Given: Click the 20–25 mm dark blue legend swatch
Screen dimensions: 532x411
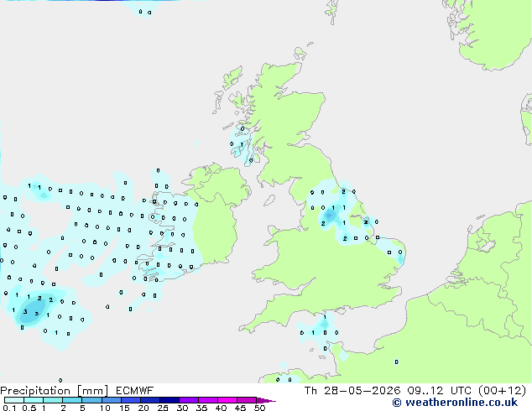Looking at the screenshot, I should tap(150, 400).
